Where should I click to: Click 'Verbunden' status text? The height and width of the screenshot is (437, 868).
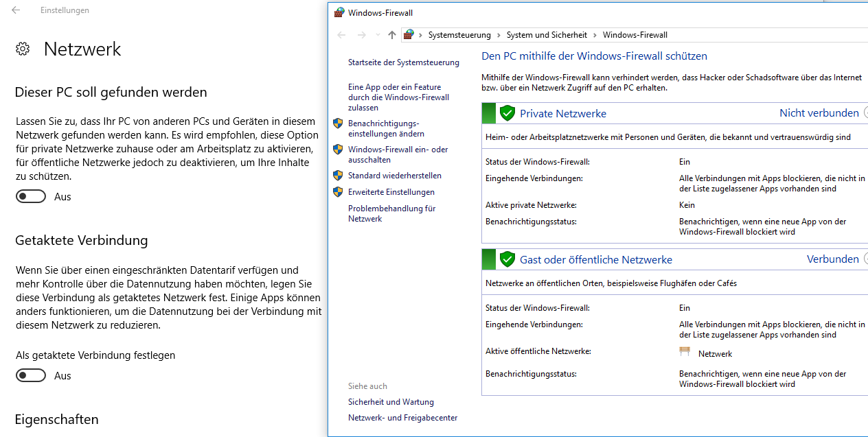(833, 259)
